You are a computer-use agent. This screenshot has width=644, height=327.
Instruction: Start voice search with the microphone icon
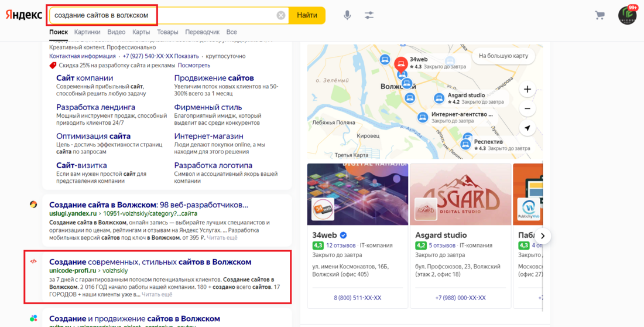tap(347, 15)
